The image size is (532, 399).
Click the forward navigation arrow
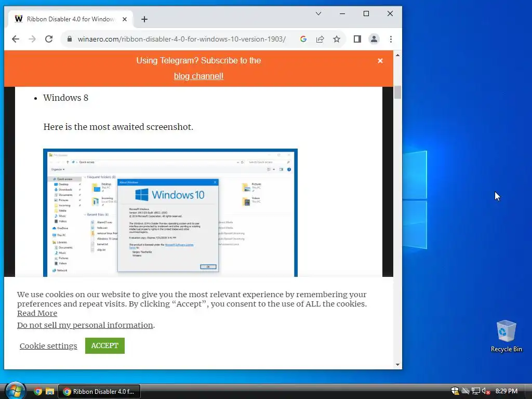32,39
